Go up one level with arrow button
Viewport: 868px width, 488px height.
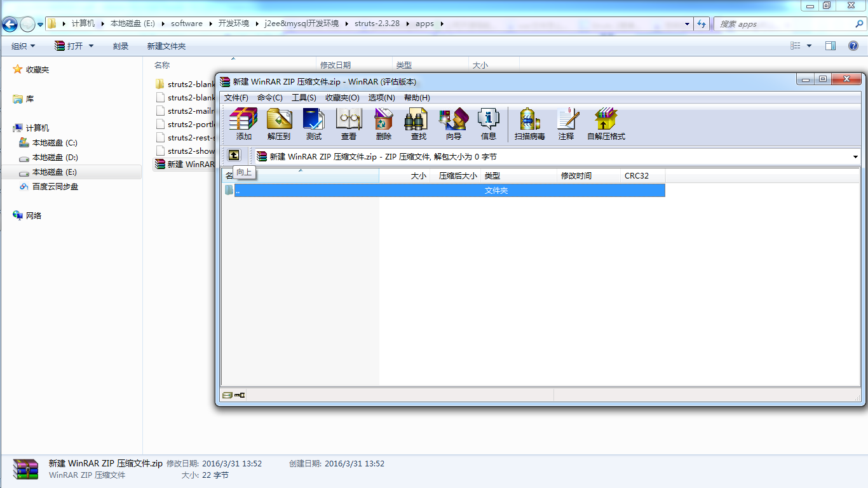[234, 155]
